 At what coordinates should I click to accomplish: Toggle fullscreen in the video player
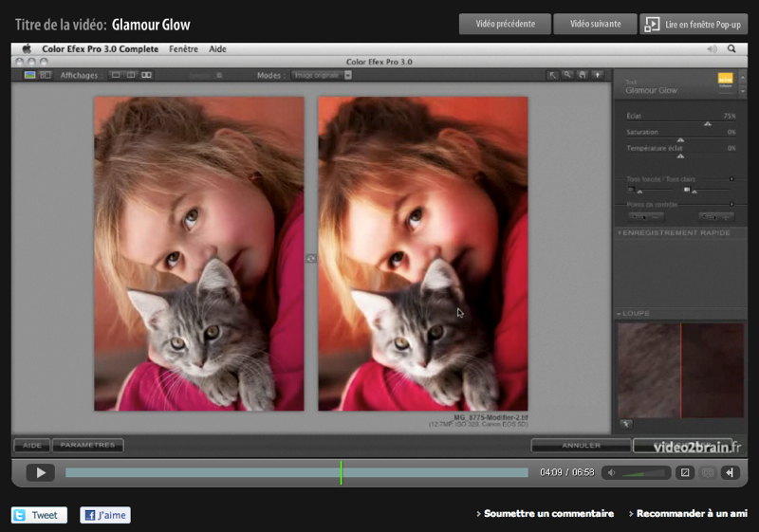point(685,472)
